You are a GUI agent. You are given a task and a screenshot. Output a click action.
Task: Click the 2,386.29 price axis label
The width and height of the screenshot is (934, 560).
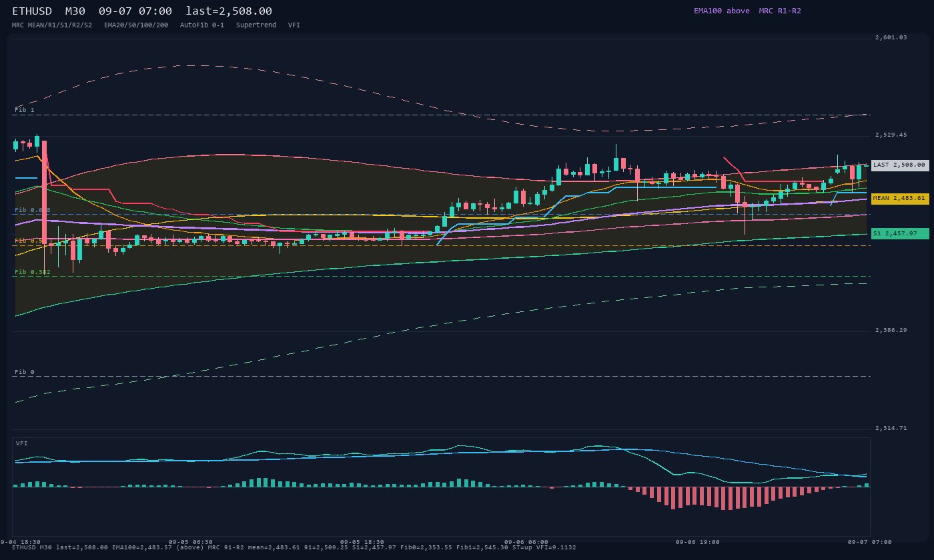(x=891, y=330)
